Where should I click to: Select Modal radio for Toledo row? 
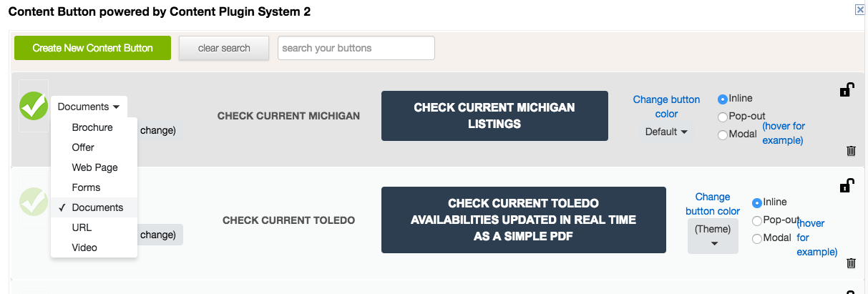point(757,239)
